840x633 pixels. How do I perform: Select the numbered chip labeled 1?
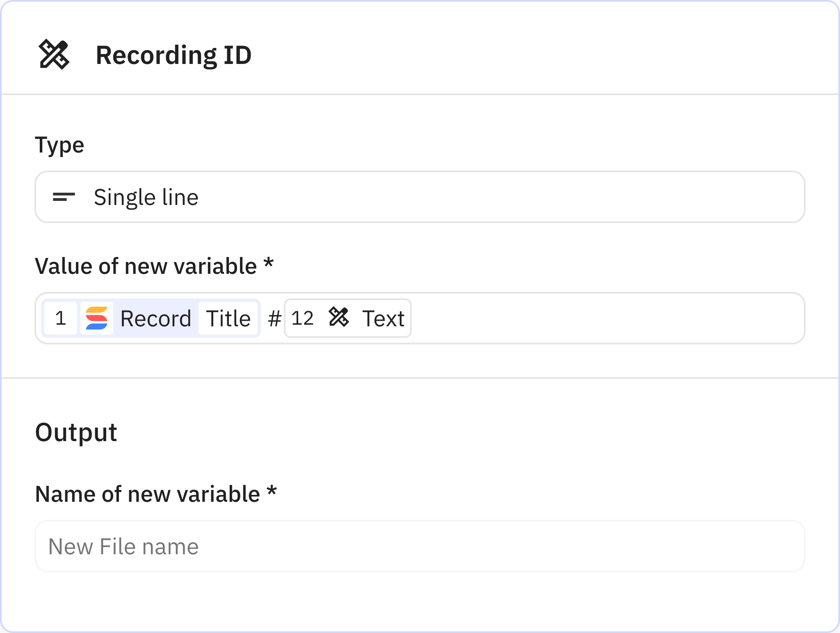point(61,318)
